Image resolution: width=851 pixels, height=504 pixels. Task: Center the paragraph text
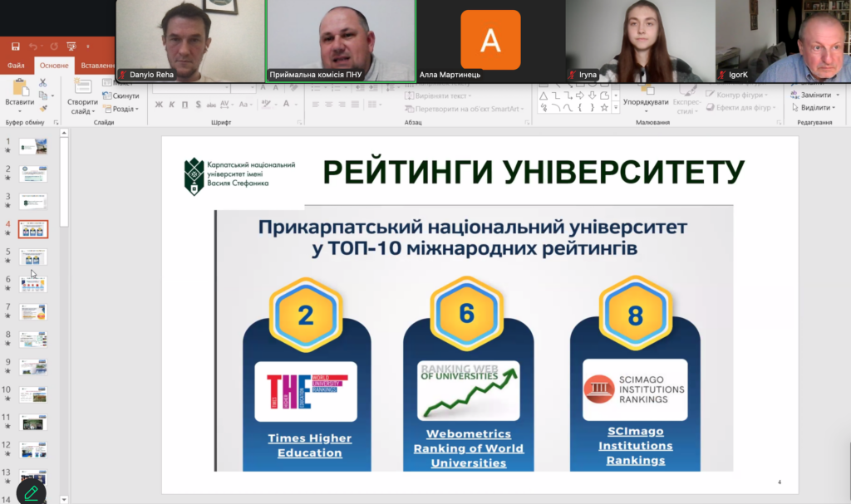(x=328, y=105)
